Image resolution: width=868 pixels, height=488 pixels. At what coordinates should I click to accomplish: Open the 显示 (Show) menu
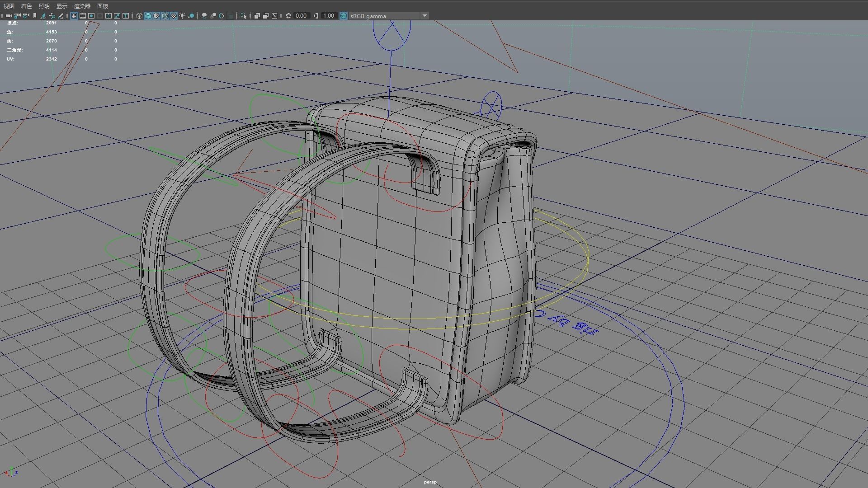point(62,6)
